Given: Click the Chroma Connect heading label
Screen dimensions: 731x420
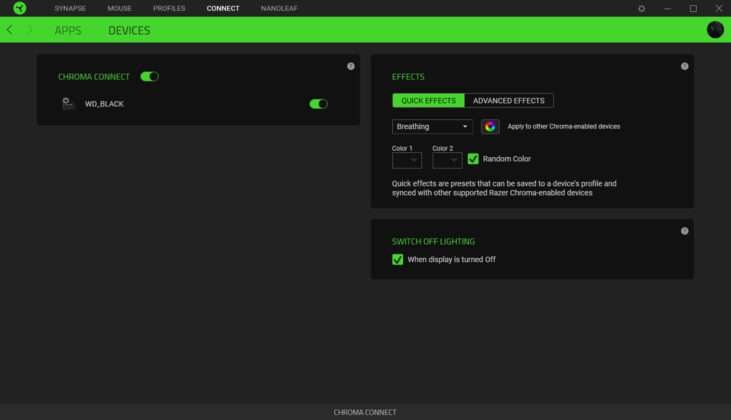Looking at the screenshot, I should pos(94,76).
